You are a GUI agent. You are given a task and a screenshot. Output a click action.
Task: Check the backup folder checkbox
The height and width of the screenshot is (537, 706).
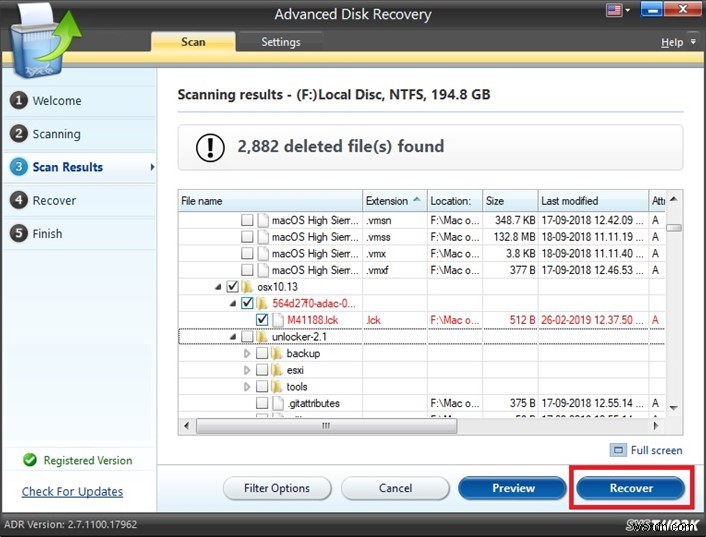pos(262,353)
